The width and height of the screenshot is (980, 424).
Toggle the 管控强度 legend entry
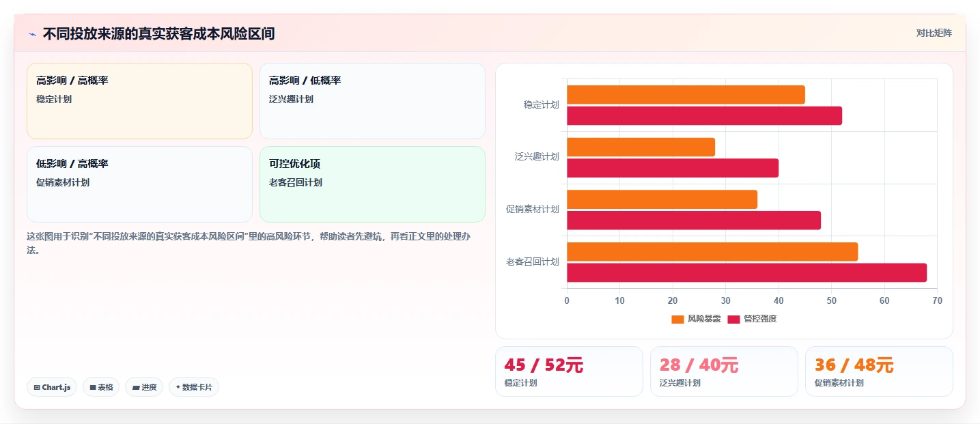(x=752, y=319)
